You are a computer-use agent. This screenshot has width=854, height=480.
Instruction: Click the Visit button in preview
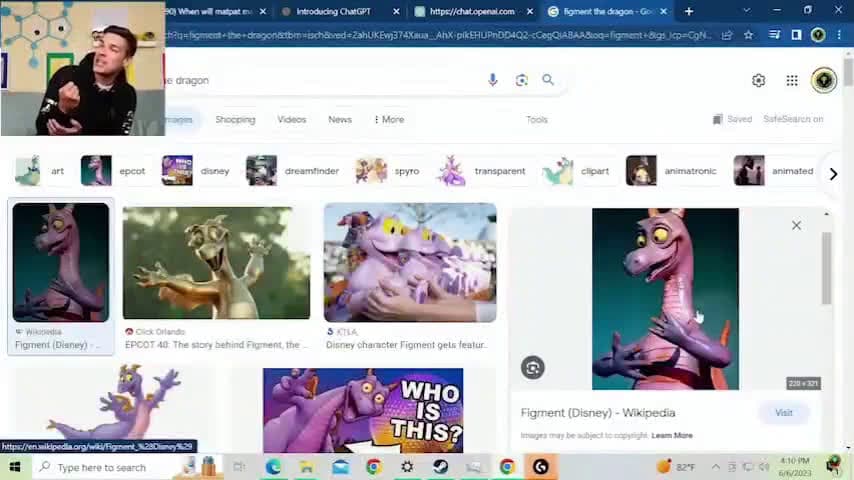[784, 412]
